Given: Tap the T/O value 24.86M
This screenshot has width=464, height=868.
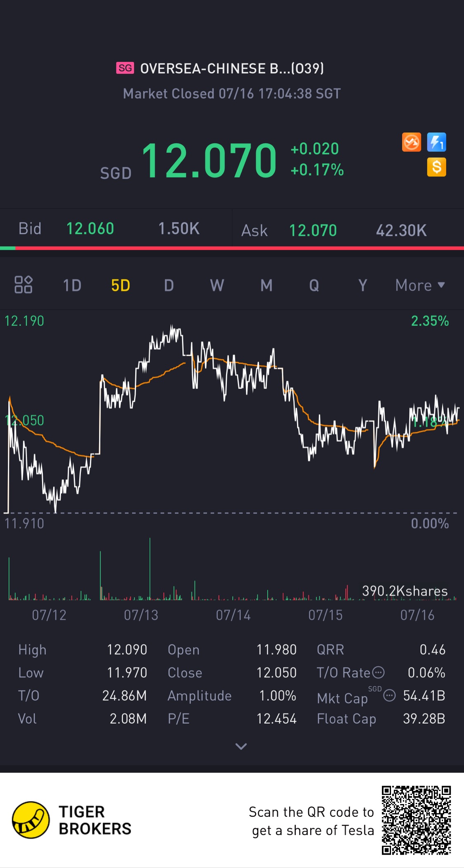Looking at the screenshot, I should [125, 696].
